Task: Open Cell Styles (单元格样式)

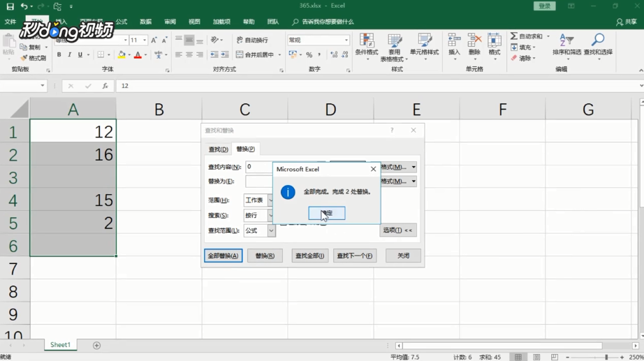Action: point(424,47)
